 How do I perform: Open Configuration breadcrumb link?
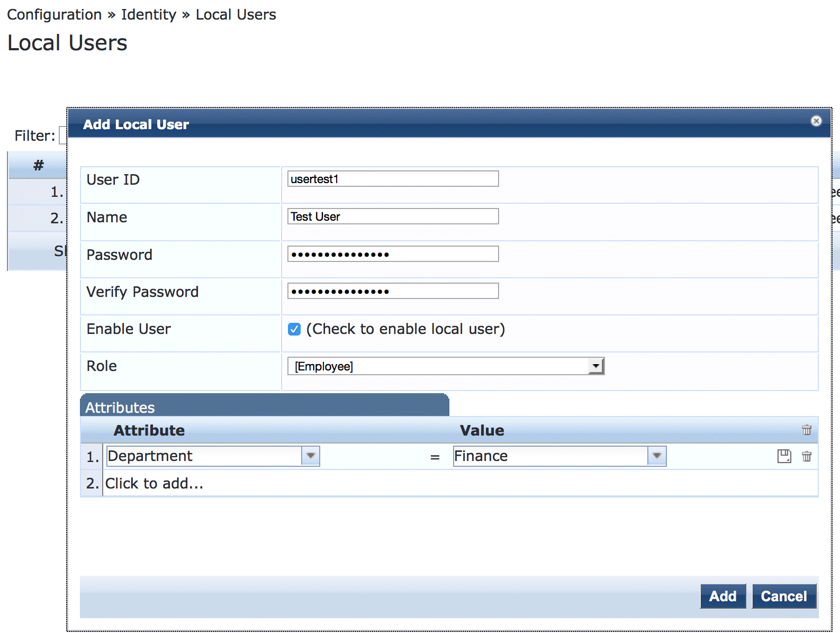(55, 15)
